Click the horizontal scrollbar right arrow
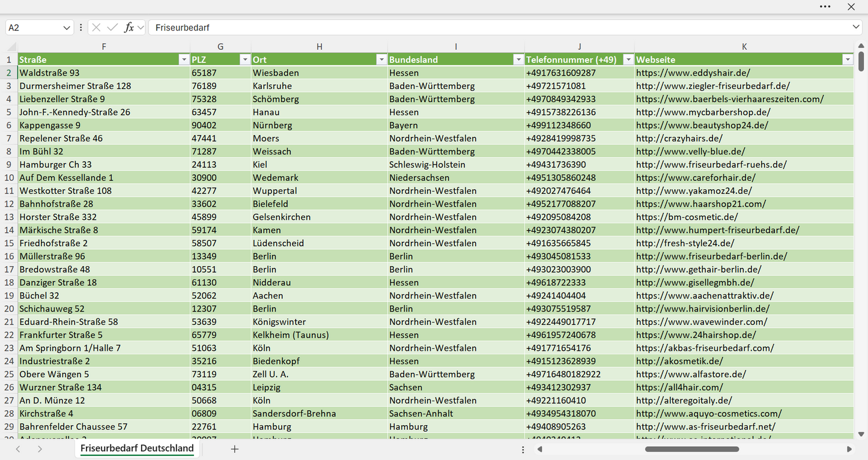 tap(849, 449)
